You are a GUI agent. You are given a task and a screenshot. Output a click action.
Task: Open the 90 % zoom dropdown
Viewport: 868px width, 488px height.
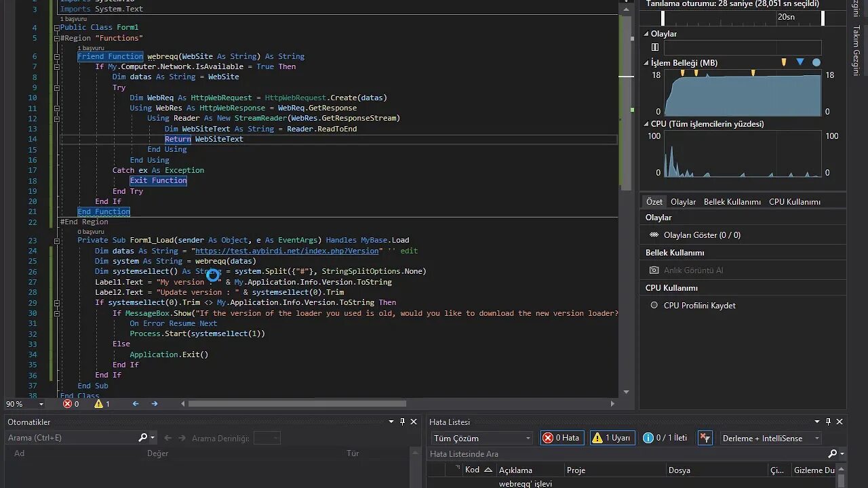(41, 404)
